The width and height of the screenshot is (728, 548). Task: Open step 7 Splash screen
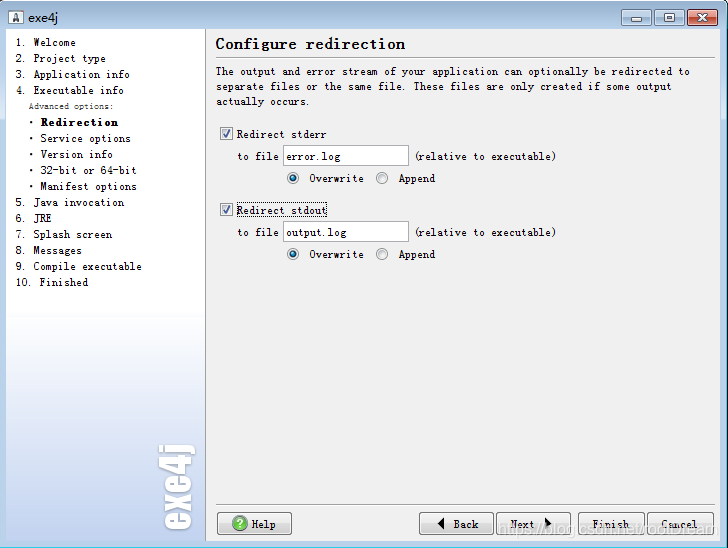click(x=64, y=235)
